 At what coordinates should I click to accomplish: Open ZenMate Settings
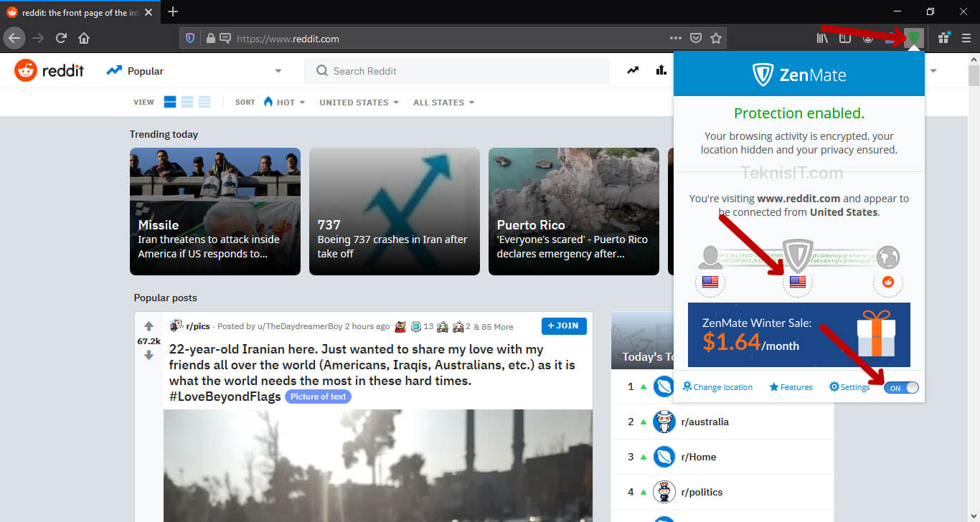(849, 387)
